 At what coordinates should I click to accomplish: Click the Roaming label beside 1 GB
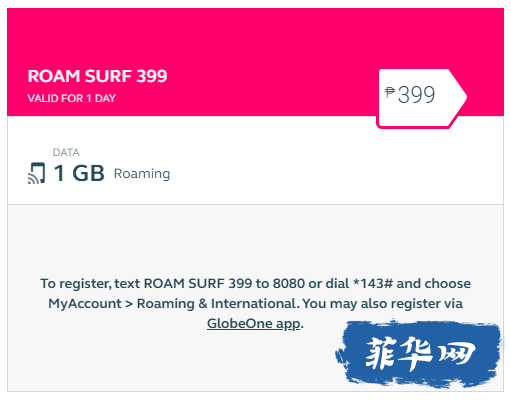(142, 174)
